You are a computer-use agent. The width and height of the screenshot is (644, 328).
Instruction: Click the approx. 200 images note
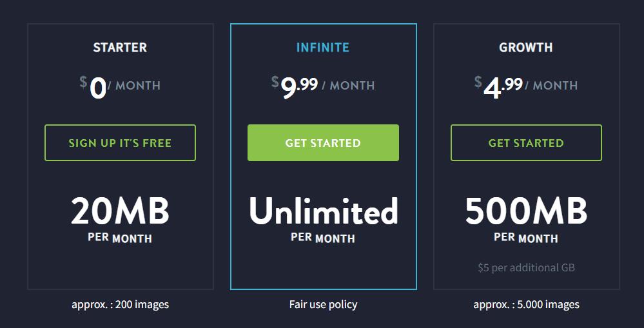(x=120, y=305)
